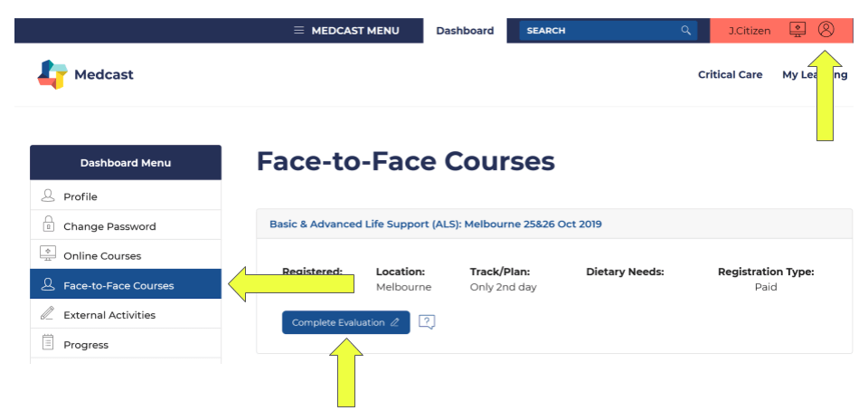This screenshot has width=868, height=420.
Task: Click the Location value Melbourne
Action: coord(403,287)
